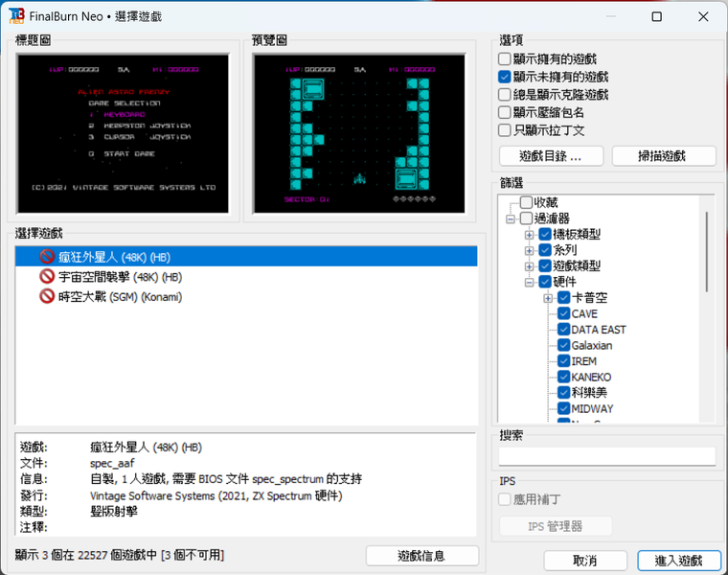Click 掃描遊戲 button
Screen dimensions: 728x575
(x=664, y=156)
